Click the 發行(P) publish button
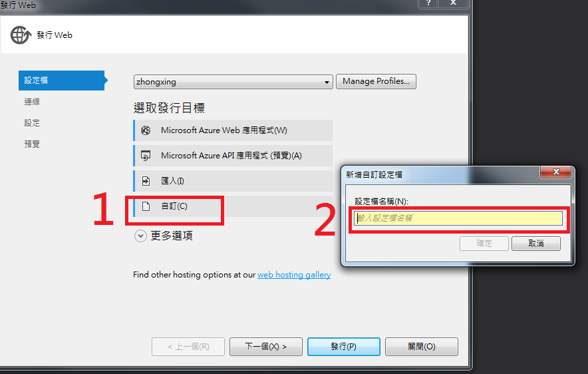588x374 pixels. (x=343, y=347)
